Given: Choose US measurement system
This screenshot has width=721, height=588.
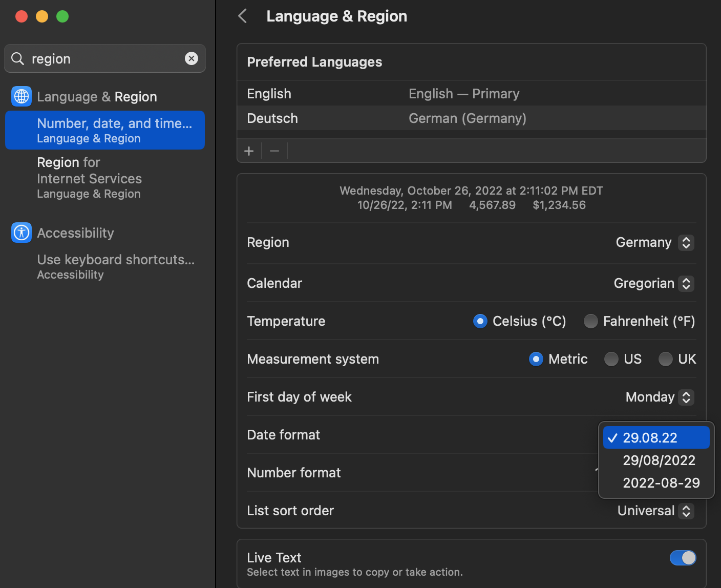Looking at the screenshot, I should tap(611, 359).
